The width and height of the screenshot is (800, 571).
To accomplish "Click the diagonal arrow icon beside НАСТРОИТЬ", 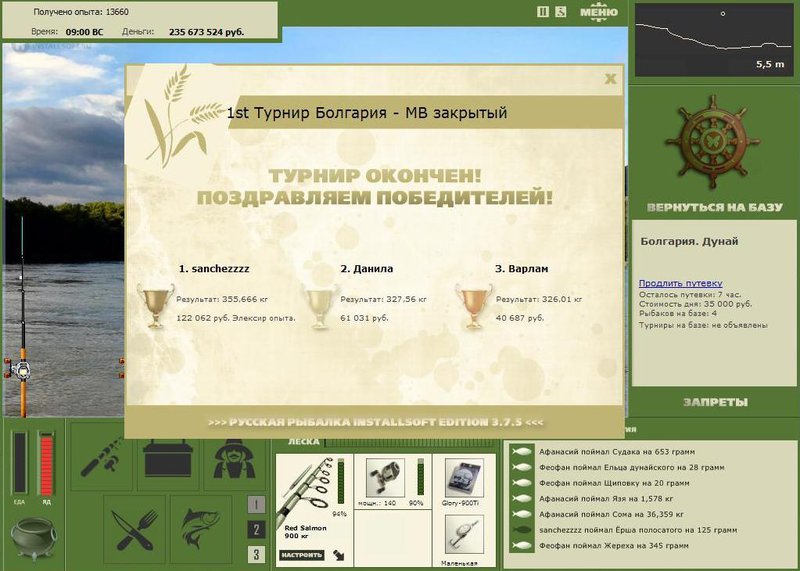I will pos(338,555).
